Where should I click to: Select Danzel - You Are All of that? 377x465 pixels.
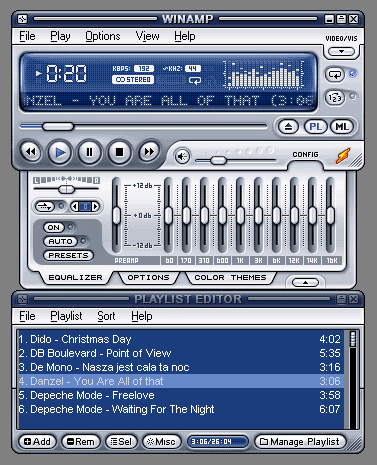[x=180, y=381]
